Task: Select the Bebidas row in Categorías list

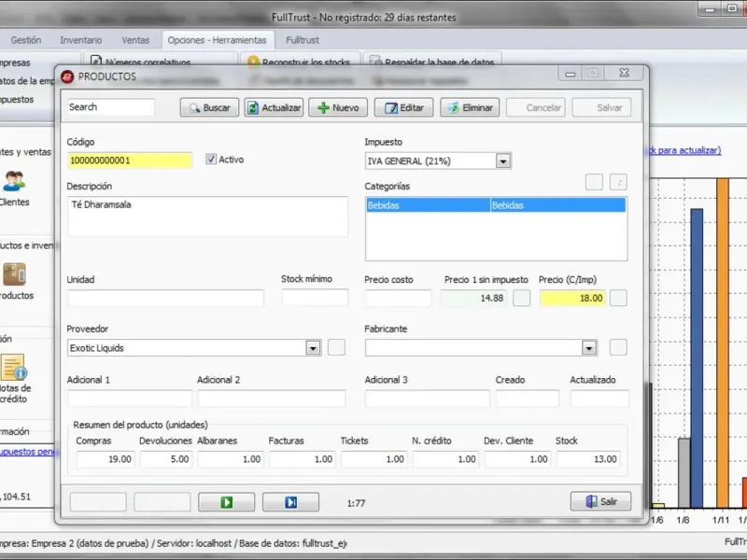Action: tap(495, 205)
